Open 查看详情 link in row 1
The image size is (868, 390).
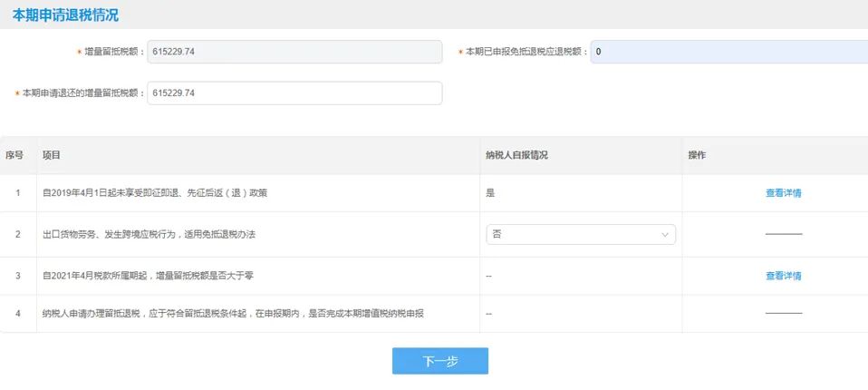tap(784, 193)
